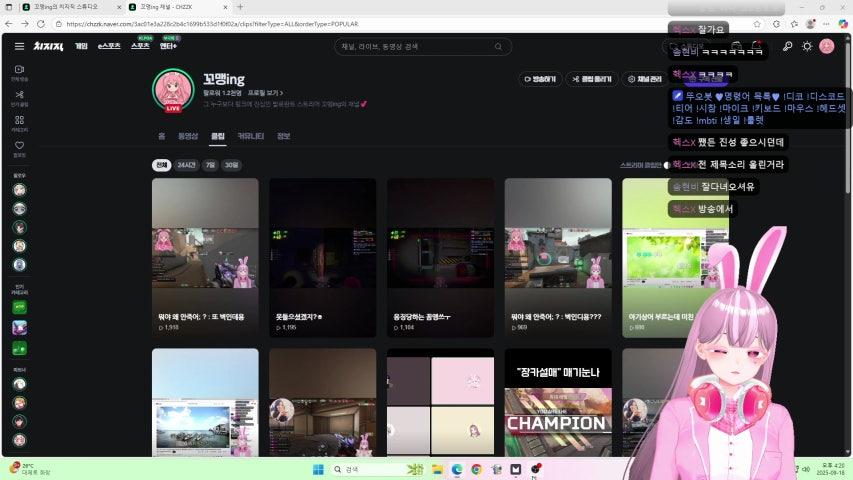Open Microsoft Edge from the taskbar
The image size is (853, 480).
(457, 469)
